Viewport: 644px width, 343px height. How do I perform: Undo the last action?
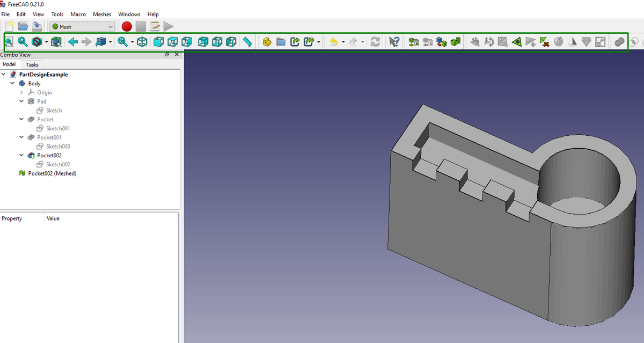click(x=333, y=41)
